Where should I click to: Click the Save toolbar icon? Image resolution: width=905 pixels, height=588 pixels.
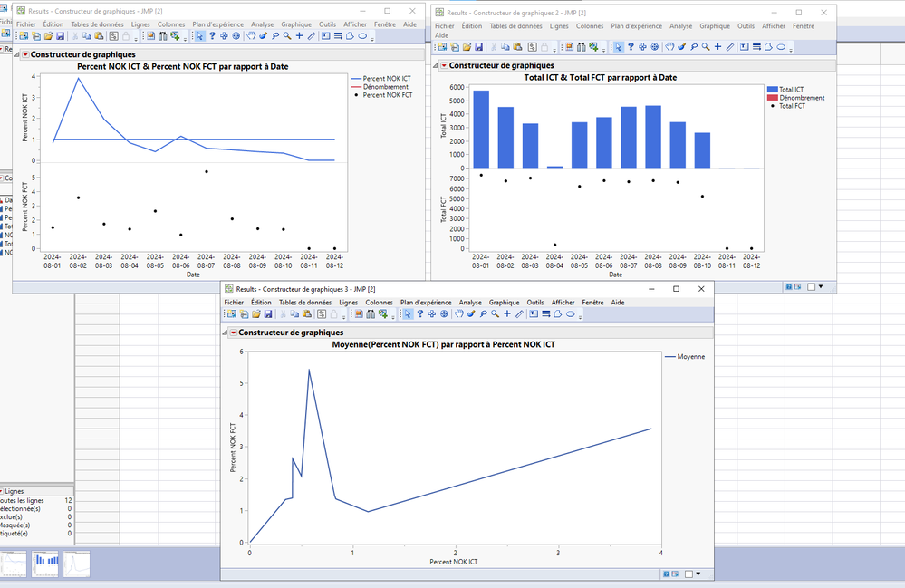pyautogui.click(x=61, y=37)
